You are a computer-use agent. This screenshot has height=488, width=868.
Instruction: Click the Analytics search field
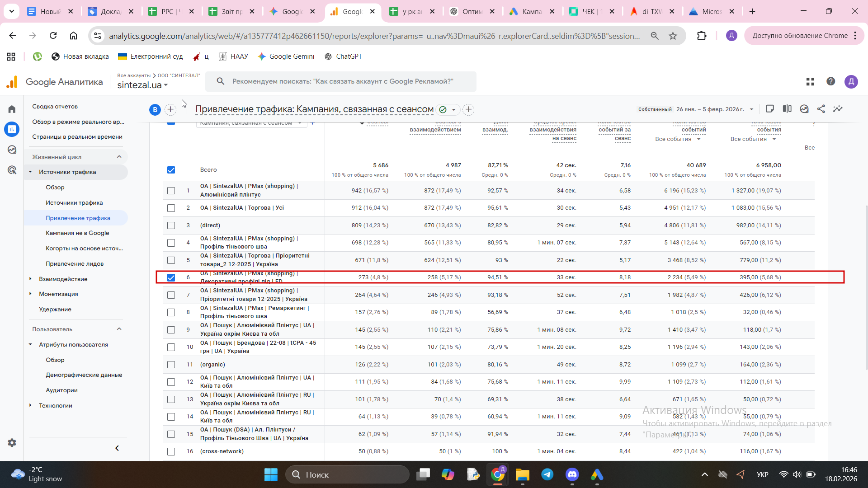tap(342, 81)
